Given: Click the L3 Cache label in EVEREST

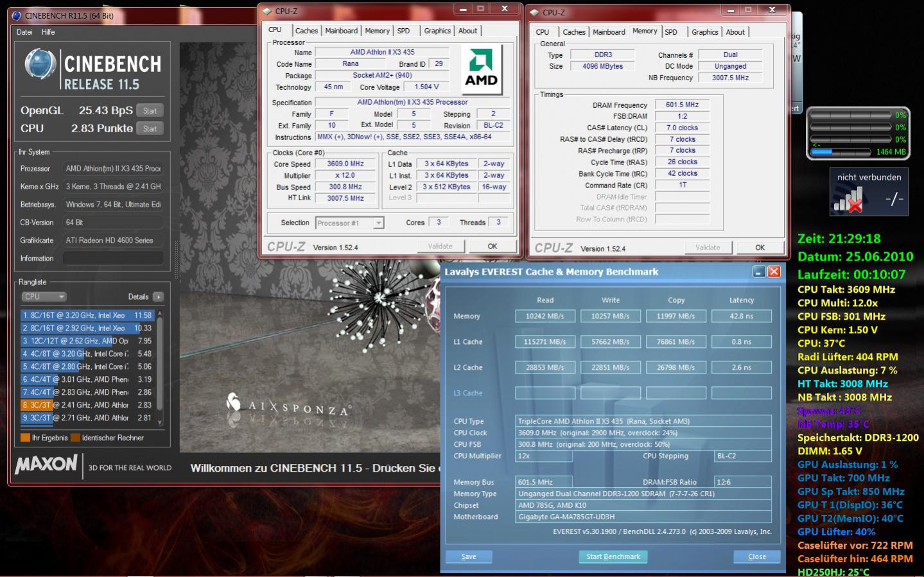Looking at the screenshot, I should pos(468,393).
